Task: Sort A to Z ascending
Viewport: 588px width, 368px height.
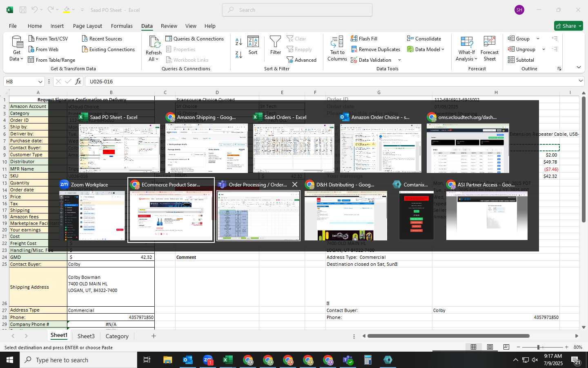Action: coord(239,41)
